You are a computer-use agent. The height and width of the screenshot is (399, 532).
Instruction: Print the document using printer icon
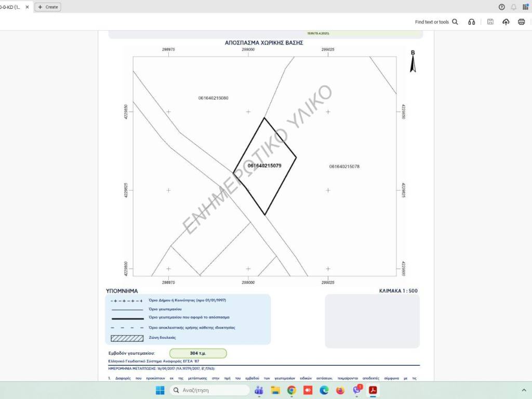521,22
